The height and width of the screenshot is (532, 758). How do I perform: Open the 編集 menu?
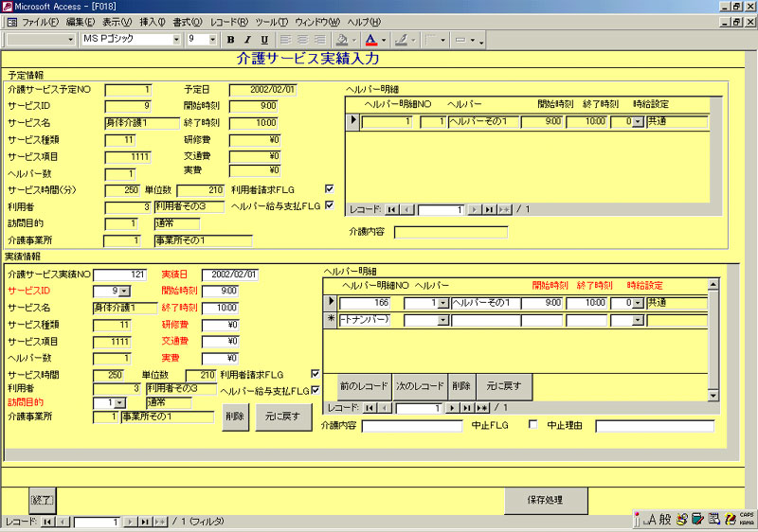[81, 22]
